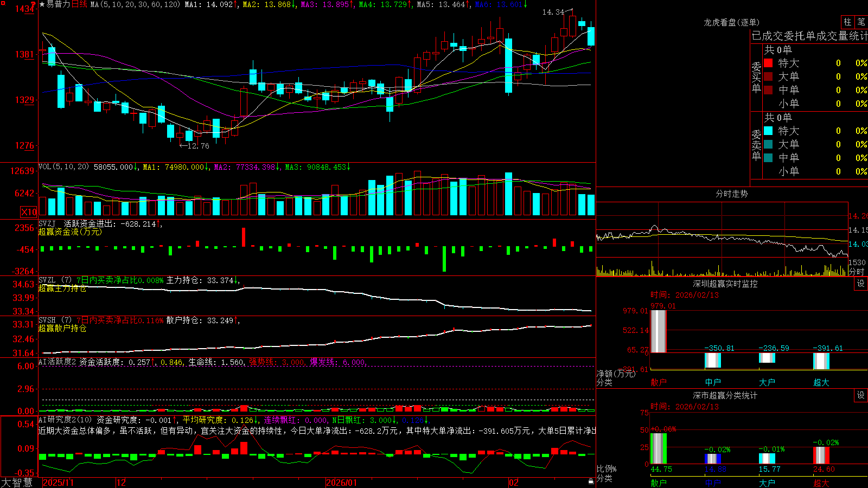Click the 14.88 中户 ratio value
The height and width of the screenshot is (488, 868).
716,469
